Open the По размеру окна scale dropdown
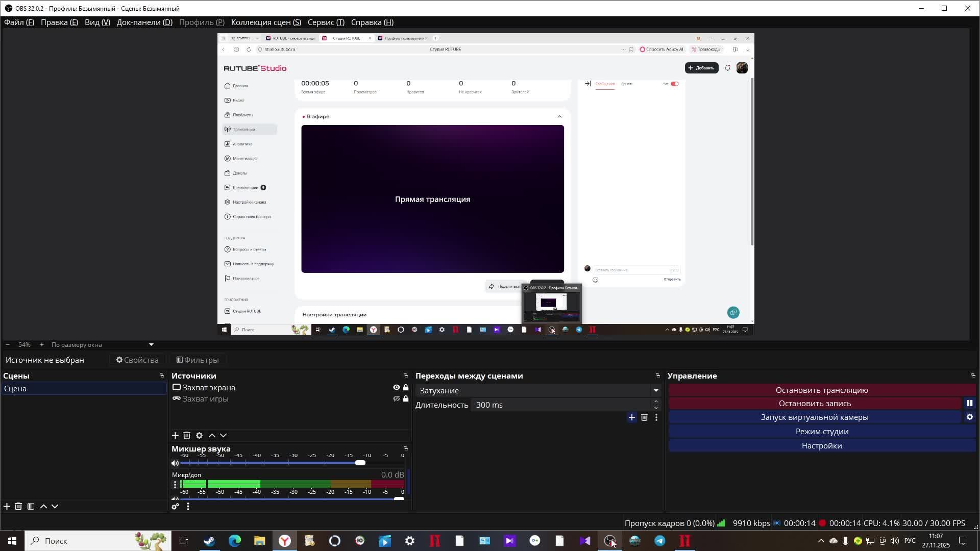Screen dimensions: 980x551 (151, 344)
